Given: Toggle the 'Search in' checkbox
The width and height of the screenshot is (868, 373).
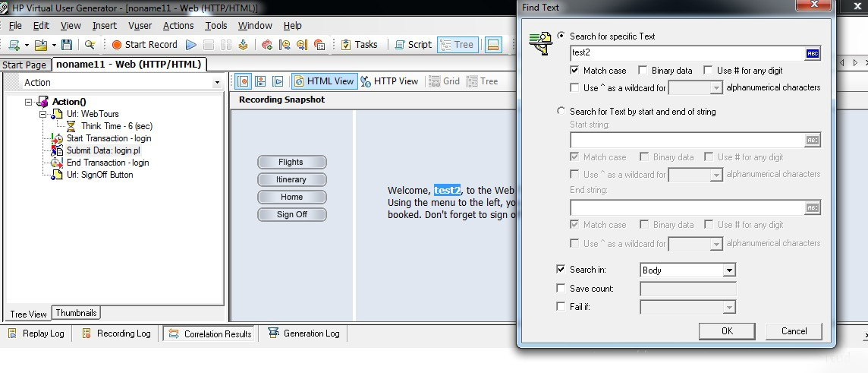Looking at the screenshot, I should click(x=561, y=270).
